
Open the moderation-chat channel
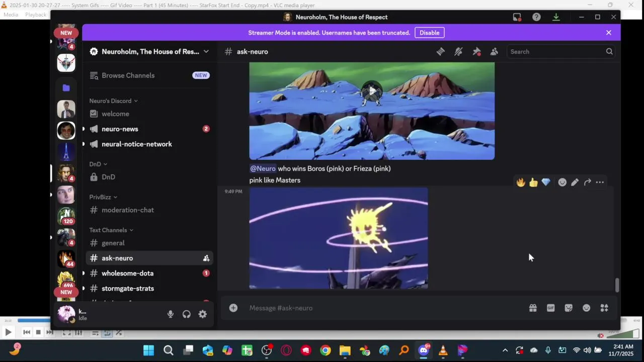[x=149, y=210]
